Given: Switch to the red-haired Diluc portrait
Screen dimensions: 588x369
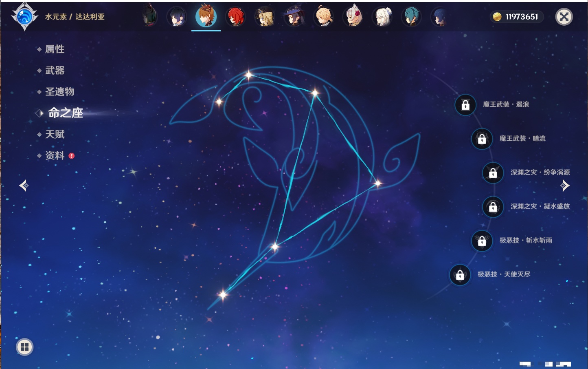Looking at the screenshot, I should tap(236, 17).
